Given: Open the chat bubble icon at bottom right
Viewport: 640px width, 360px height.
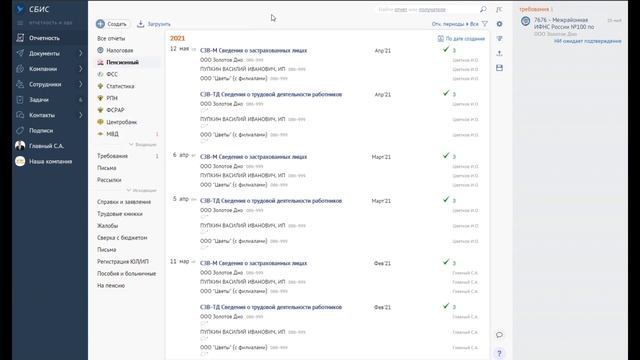Looking at the screenshot, I should click(499, 335).
